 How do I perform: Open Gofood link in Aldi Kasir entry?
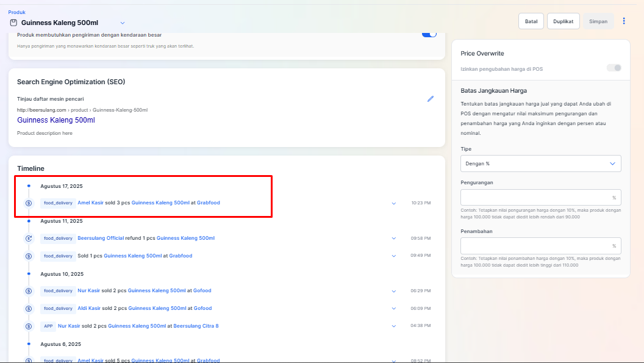coord(203,308)
